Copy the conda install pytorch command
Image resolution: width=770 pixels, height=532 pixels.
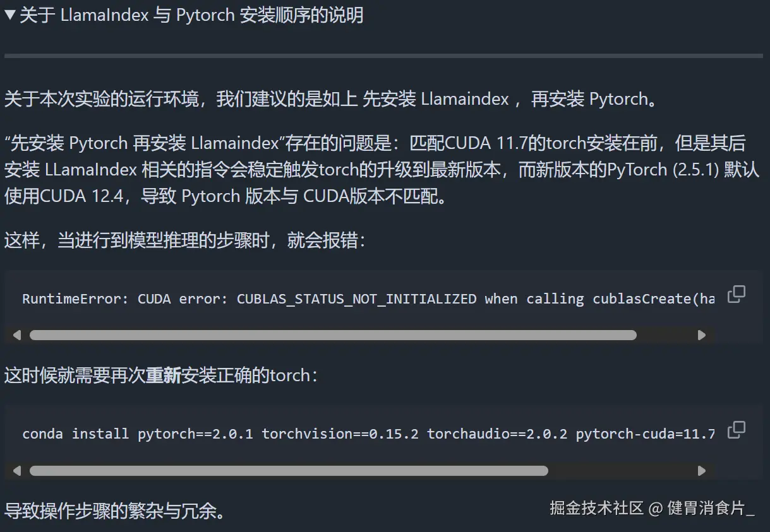[x=736, y=430]
